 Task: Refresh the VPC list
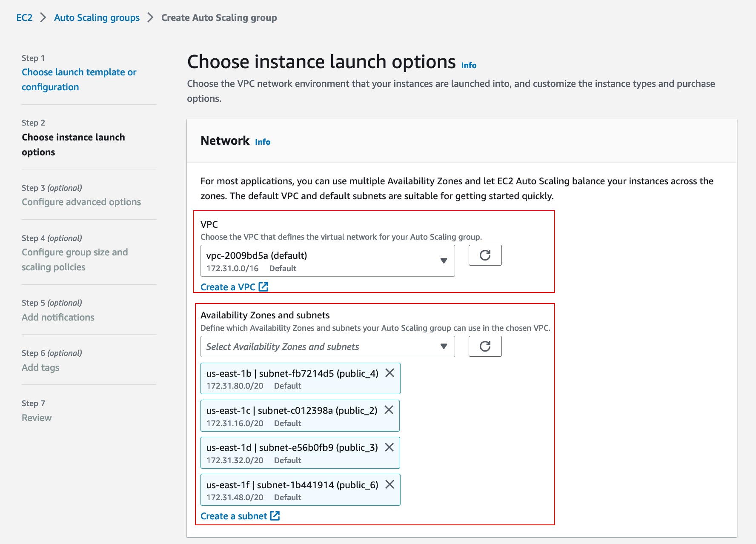(485, 255)
